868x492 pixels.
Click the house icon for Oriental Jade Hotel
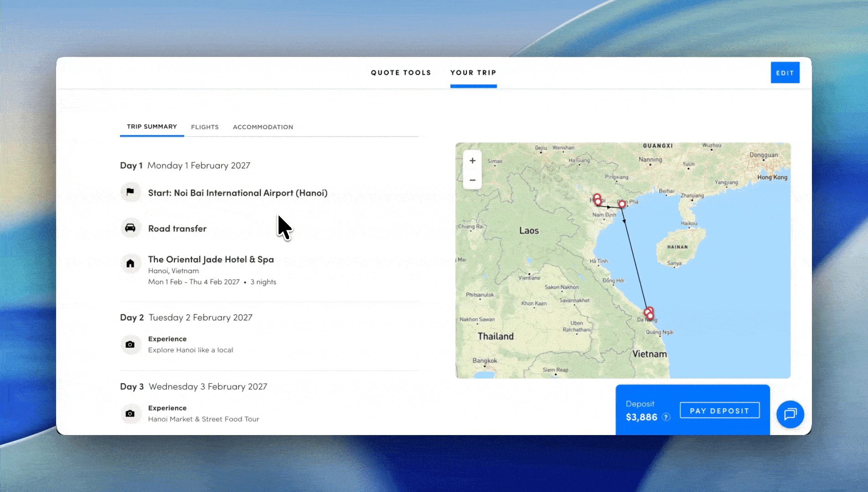click(130, 263)
